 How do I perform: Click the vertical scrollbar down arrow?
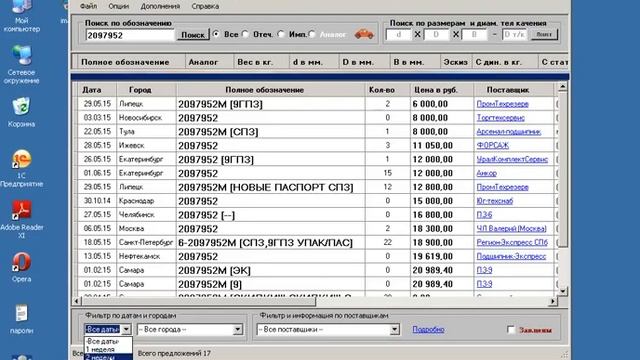point(562,291)
